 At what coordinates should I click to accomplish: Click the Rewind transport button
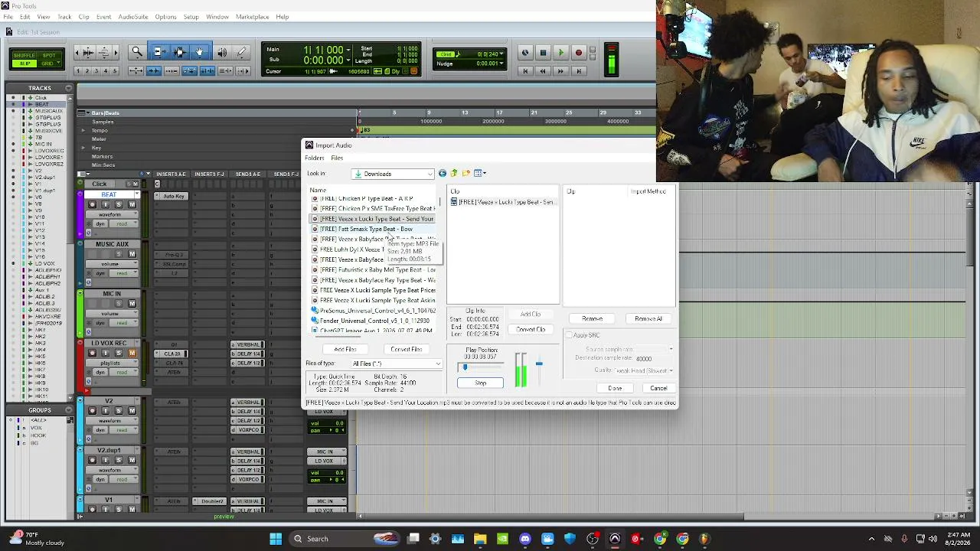tap(543, 71)
